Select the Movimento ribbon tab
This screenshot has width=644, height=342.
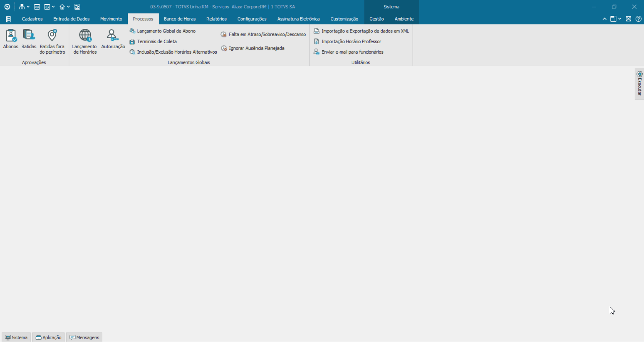pos(111,19)
